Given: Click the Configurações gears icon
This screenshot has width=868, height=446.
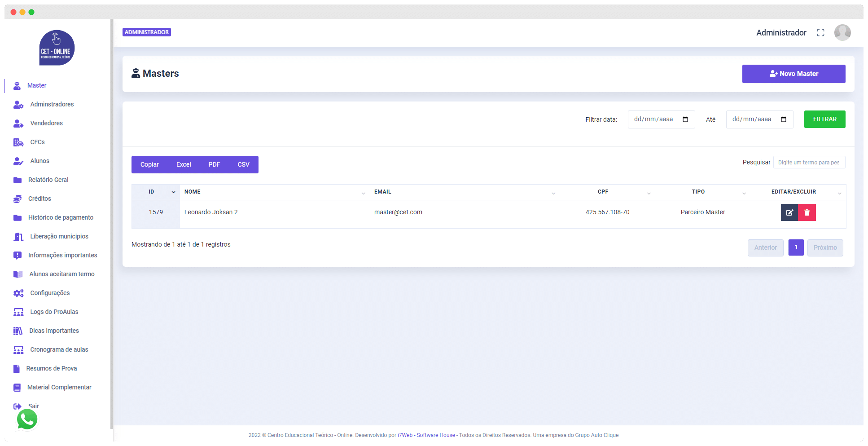Looking at the screenshot, I should point(18,293).
